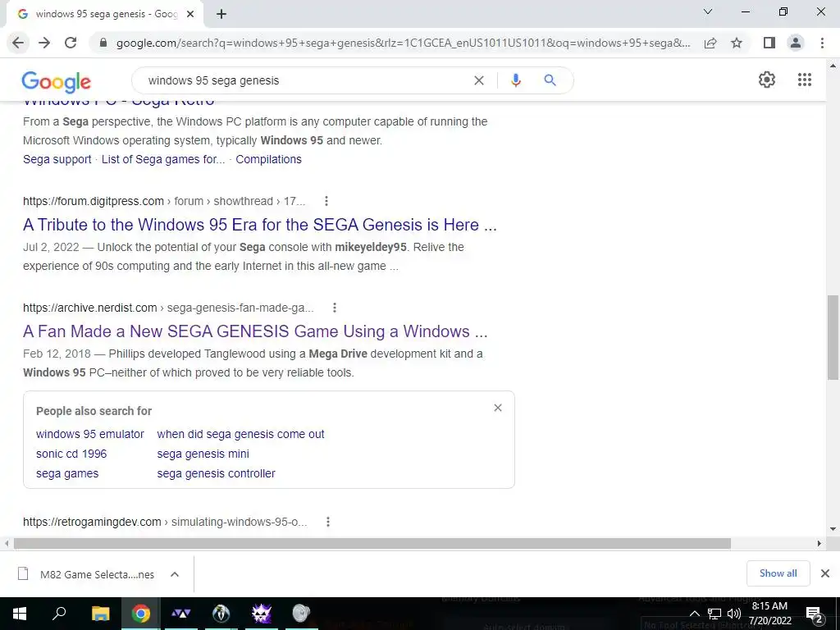Go forward in browser history

[x=44, y=43]
